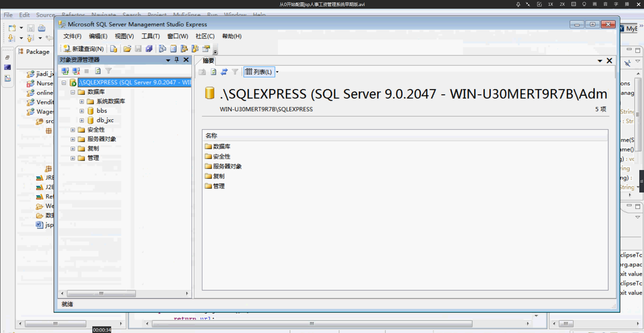The width and height of the screenshot is (644, 333).
Task: Click the Synchronize blue arrows icon in 摘要 toolbar
Action: click(224, 72)
